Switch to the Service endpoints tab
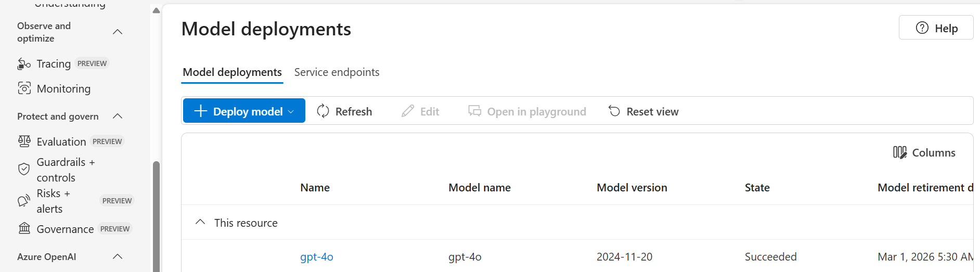 (x=337, y=72)
